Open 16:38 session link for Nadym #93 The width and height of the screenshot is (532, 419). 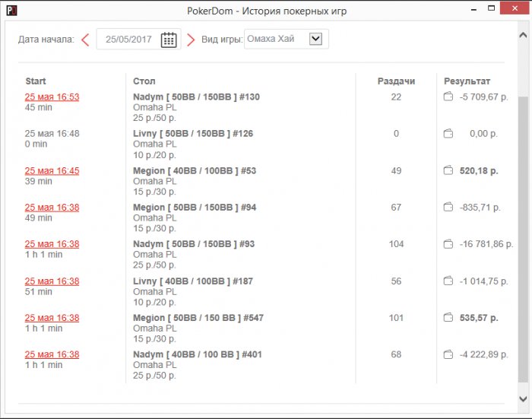[x=52, y=244]
